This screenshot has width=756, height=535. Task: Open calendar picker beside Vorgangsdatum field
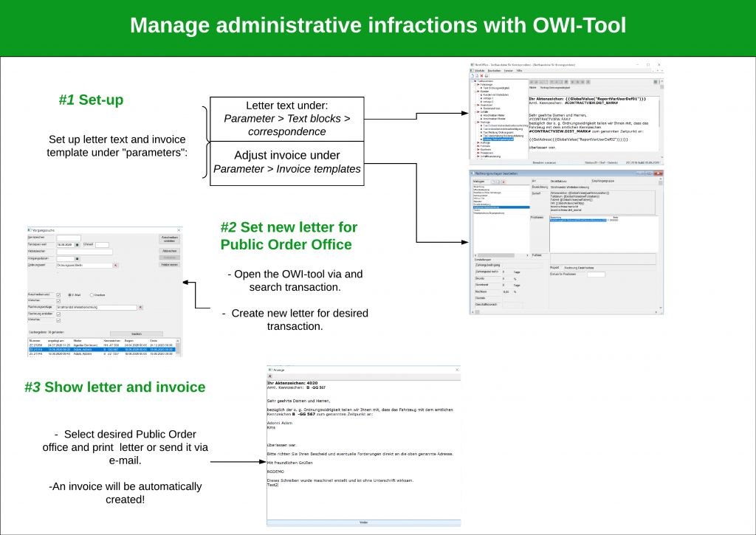(77, 259)
